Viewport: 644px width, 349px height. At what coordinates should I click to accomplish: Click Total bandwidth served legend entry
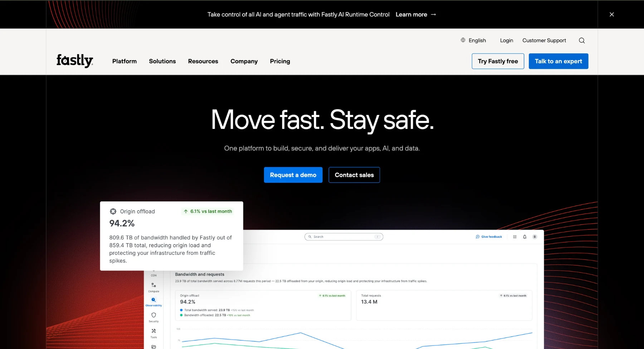tap(217, 310)
